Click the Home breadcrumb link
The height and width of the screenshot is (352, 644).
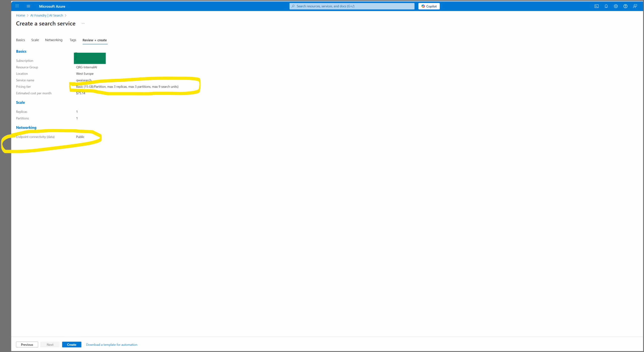coord(20,15)
